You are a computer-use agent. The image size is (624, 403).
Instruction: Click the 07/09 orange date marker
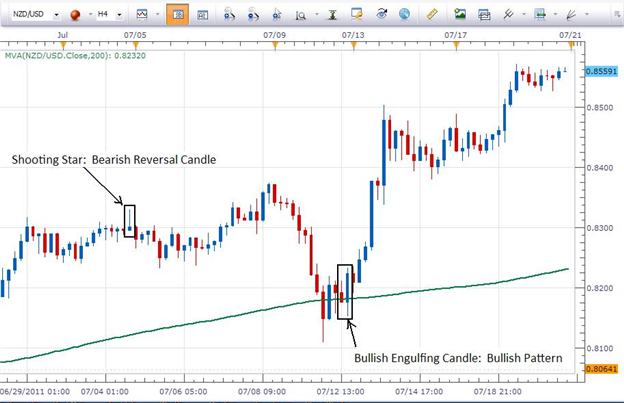click(x=275, y=45)
